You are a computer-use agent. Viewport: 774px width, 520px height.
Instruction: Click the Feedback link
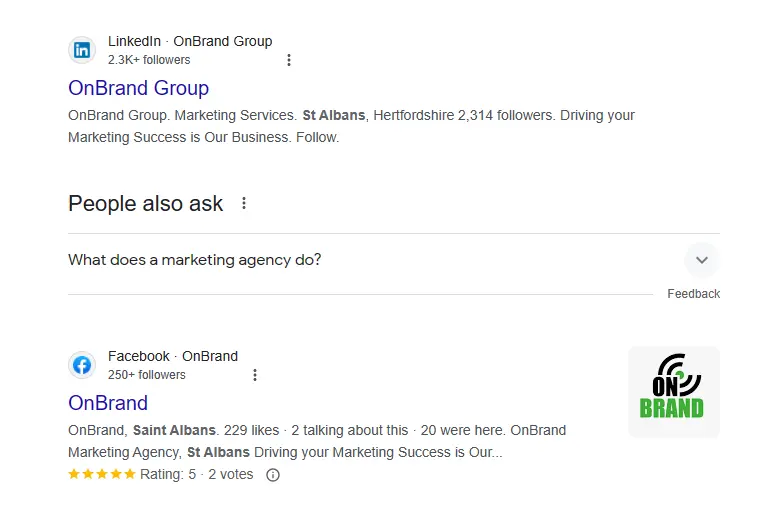693,294
